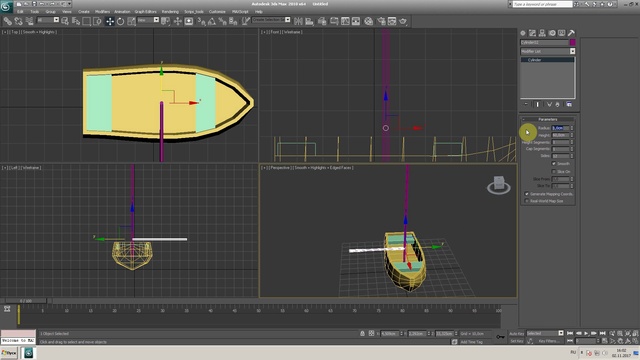Viewport: 640px width, 360px height.
Task: Choose the Rectangular Selection Region tool
Action: click(87, 21)
